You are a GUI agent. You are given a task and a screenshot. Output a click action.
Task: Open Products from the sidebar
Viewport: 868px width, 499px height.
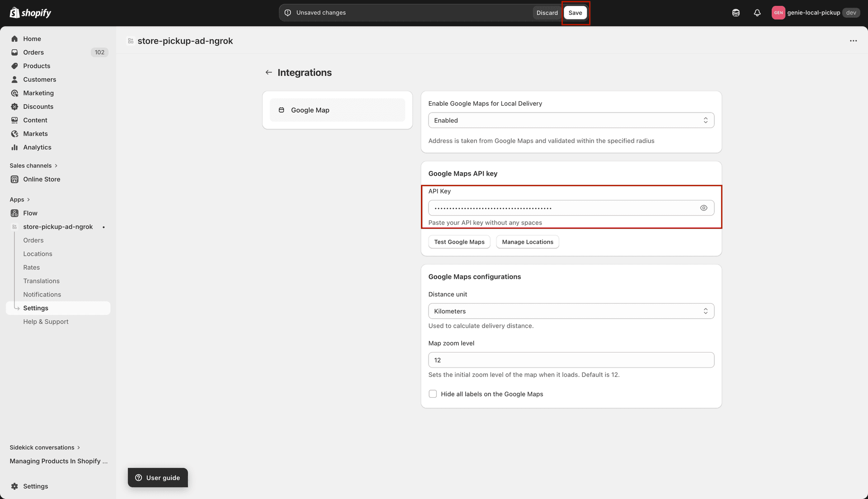[37, 66]
